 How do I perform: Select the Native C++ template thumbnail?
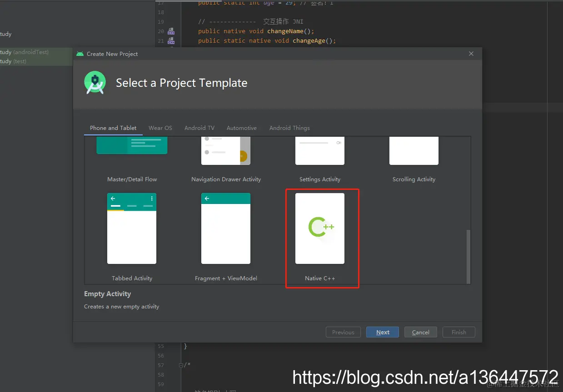(320, 228)
